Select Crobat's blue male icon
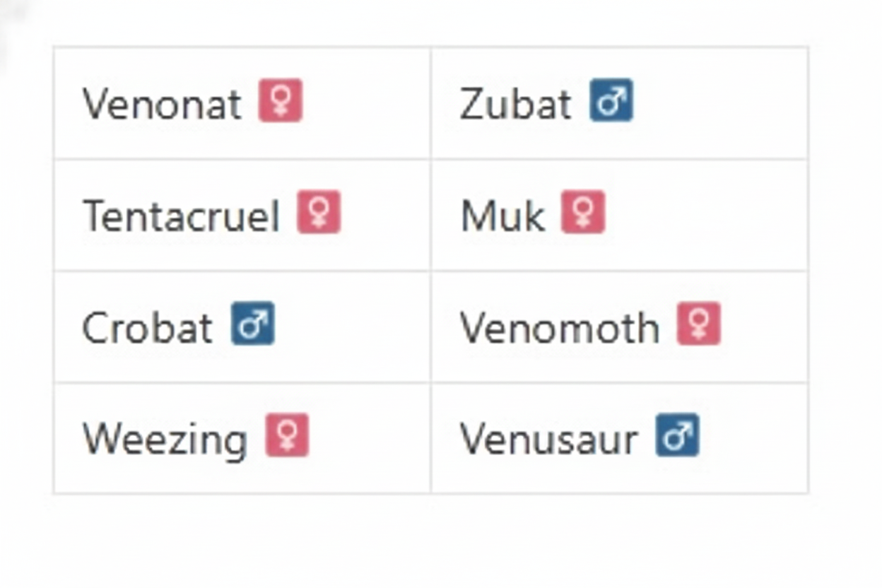 (253, 324)
